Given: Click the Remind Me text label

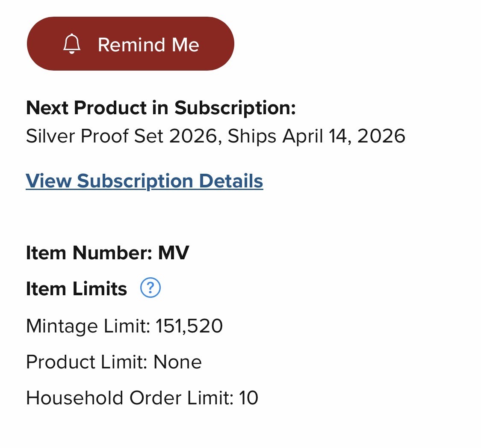Looking at the screenshot, I should (148, 45).
